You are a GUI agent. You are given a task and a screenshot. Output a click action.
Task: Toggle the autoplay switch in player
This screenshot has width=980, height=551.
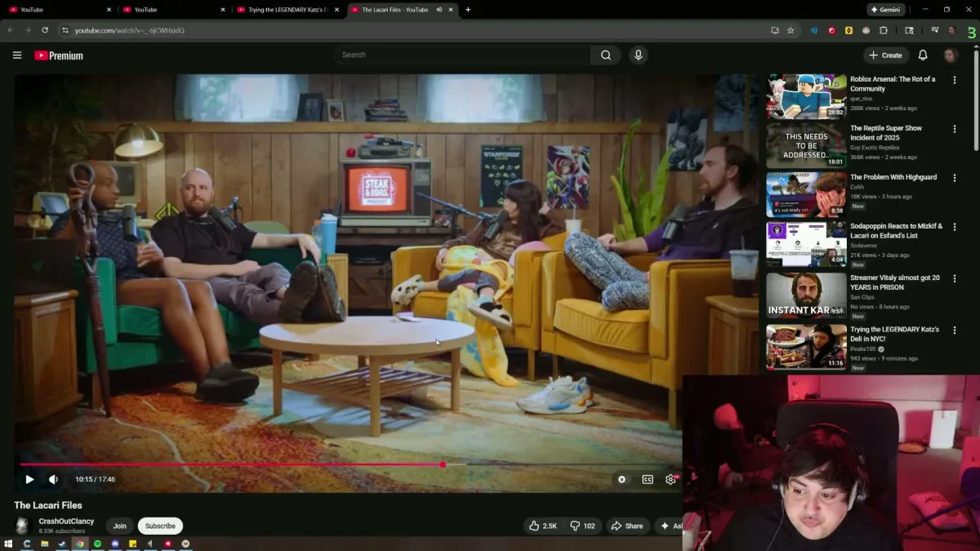tap(621, 479)
